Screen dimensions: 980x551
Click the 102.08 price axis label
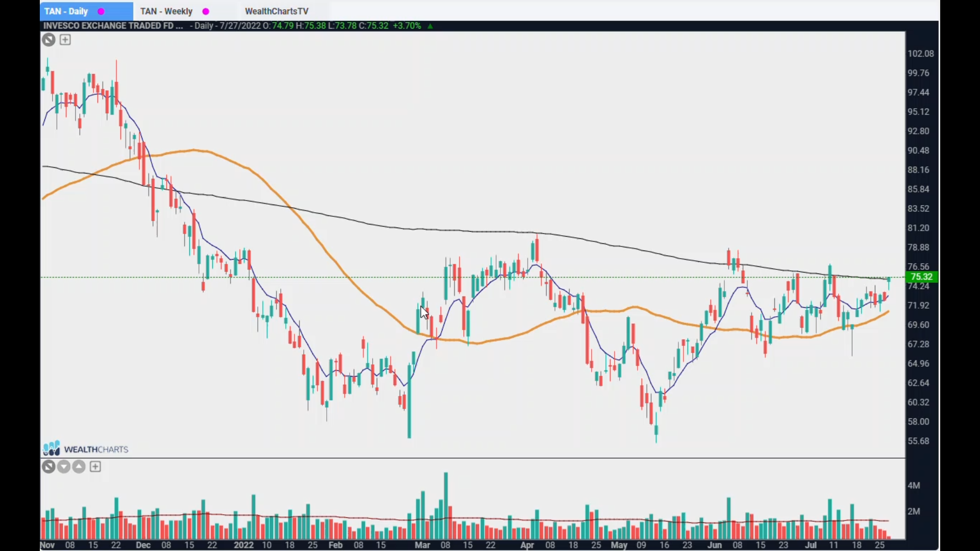click(x=921, y=54)
